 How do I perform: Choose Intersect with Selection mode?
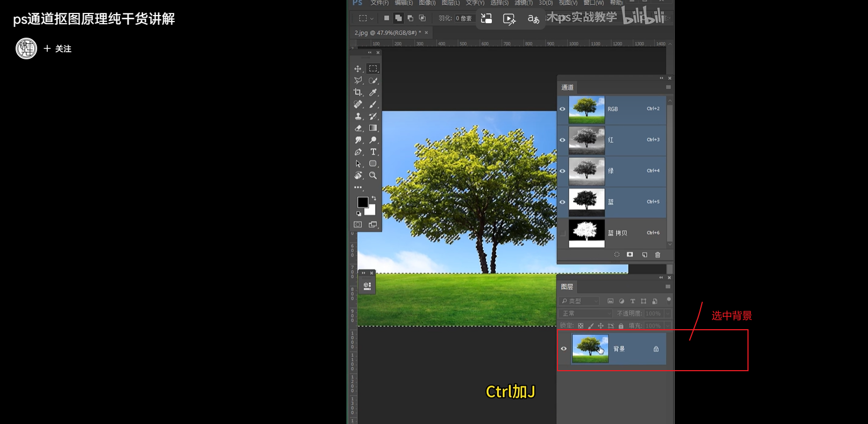click(x=422, y=18)
